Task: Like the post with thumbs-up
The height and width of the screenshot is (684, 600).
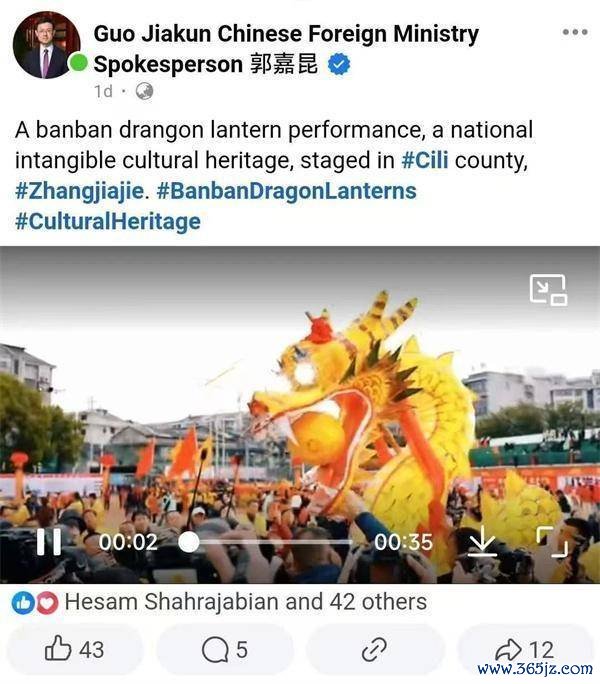Action: pos(75,649)
